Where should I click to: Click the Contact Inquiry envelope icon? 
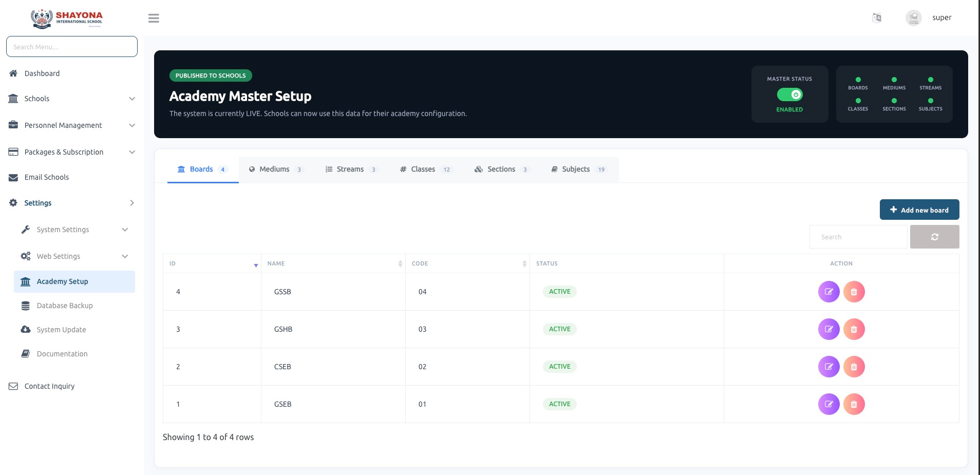coord(13,386)
